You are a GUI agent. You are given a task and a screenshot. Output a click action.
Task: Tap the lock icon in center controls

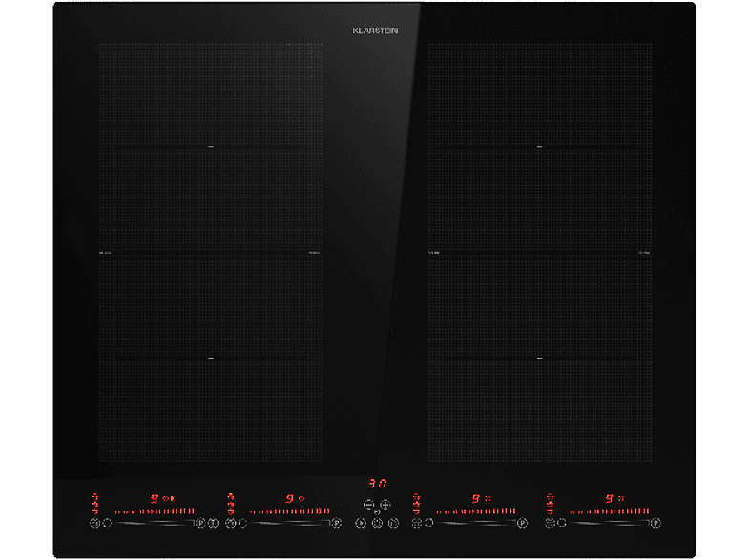tap(393, 523)
